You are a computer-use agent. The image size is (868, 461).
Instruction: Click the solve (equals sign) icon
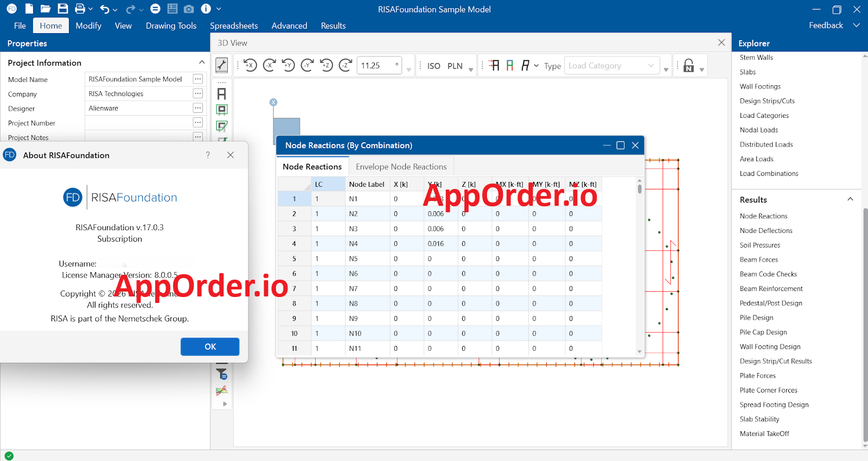[155, 9]
